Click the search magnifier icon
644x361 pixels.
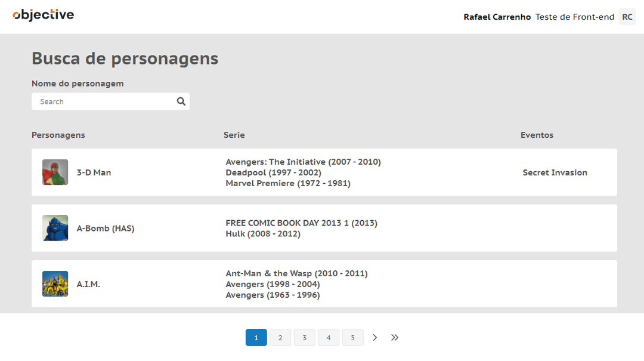(181, 101)
